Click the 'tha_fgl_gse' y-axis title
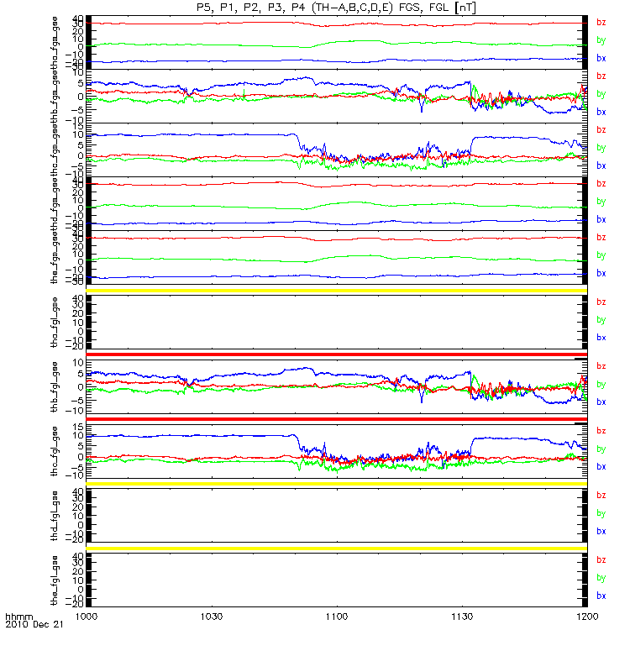Screen dimensions: 630x672 point(54,323)
